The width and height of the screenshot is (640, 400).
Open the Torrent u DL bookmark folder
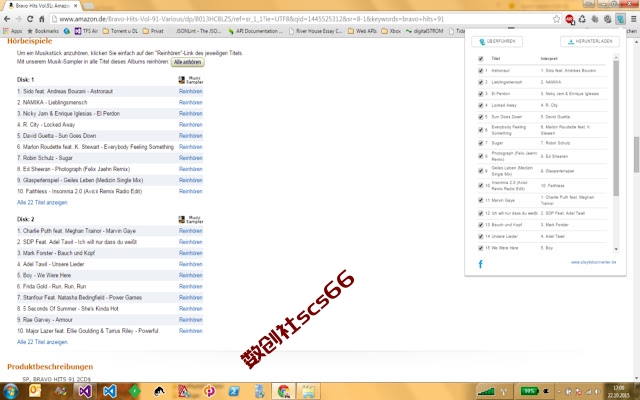120,31
